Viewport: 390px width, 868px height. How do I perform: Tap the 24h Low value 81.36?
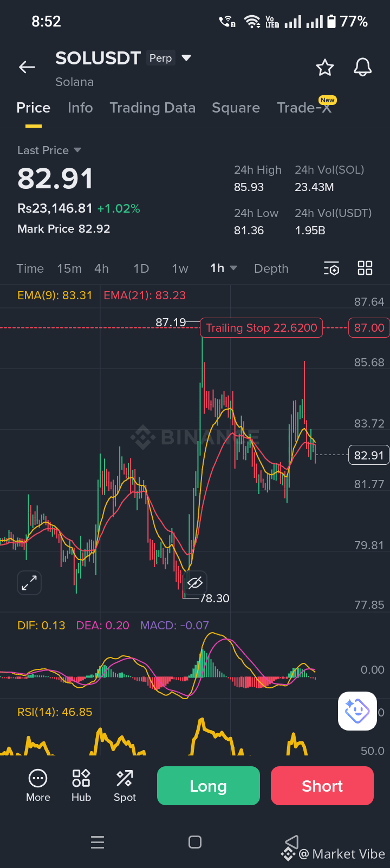(249, 231)
